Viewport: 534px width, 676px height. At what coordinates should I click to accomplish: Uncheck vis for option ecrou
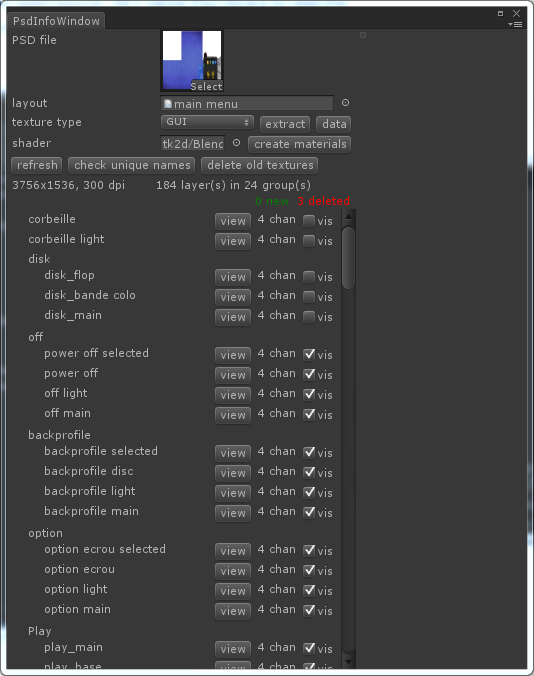point(309,570)
